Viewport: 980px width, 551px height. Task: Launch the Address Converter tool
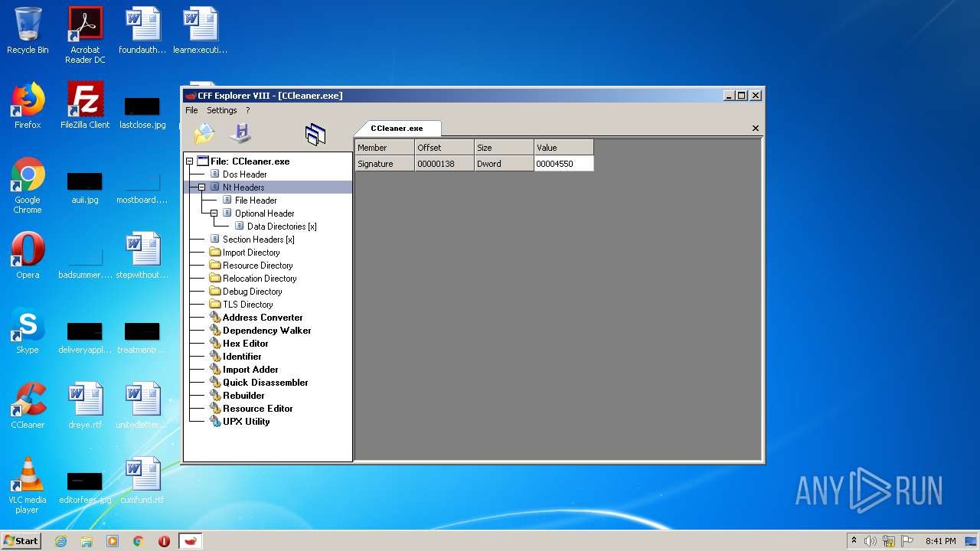[263, 318]
